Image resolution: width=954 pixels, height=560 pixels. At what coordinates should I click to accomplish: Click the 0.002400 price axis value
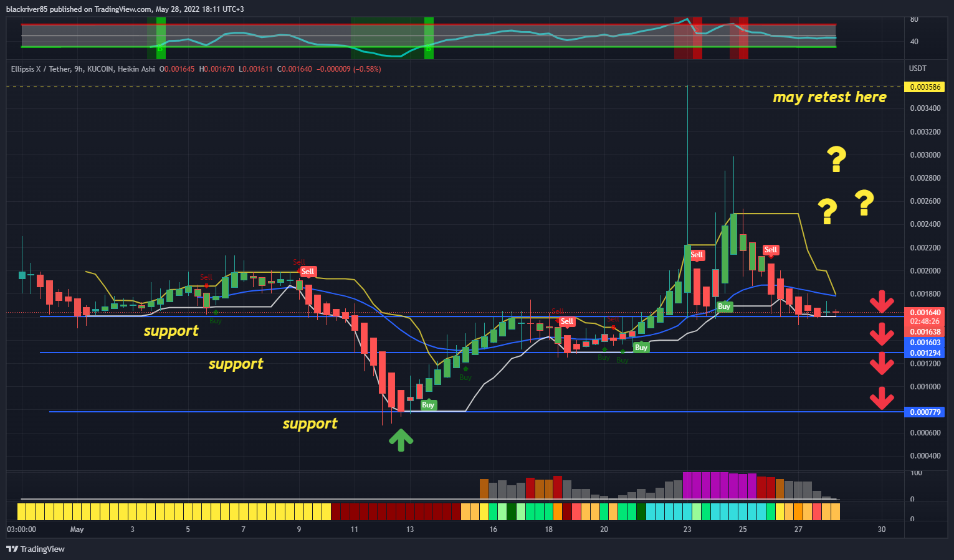(x=925, y=224)
